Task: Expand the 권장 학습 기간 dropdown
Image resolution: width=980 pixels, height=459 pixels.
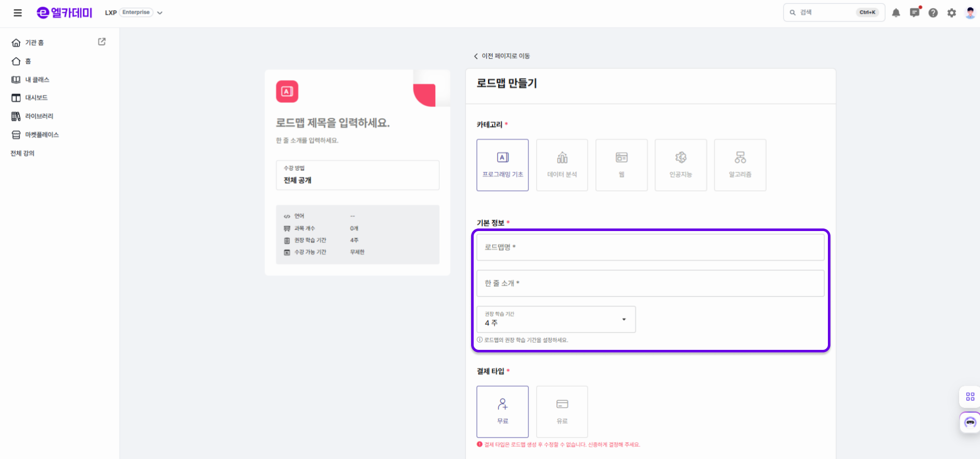Action: 556,319
